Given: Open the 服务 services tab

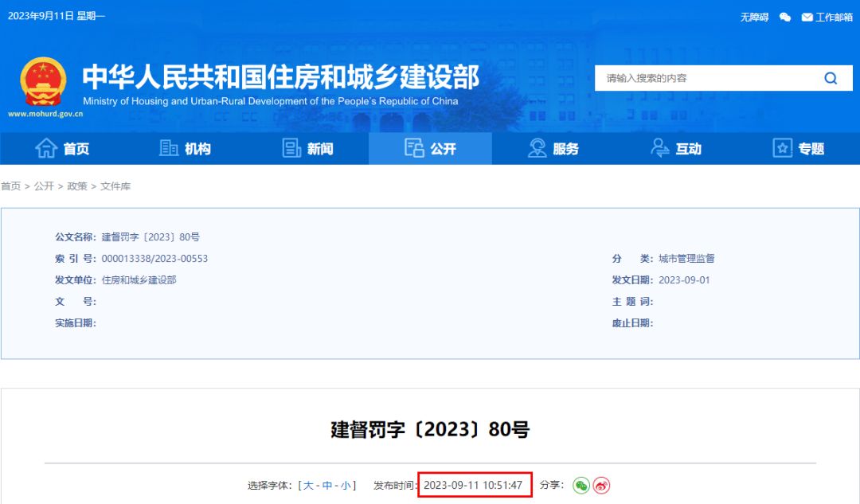Looking at the screenshot, I should click(x=553, y=149).
